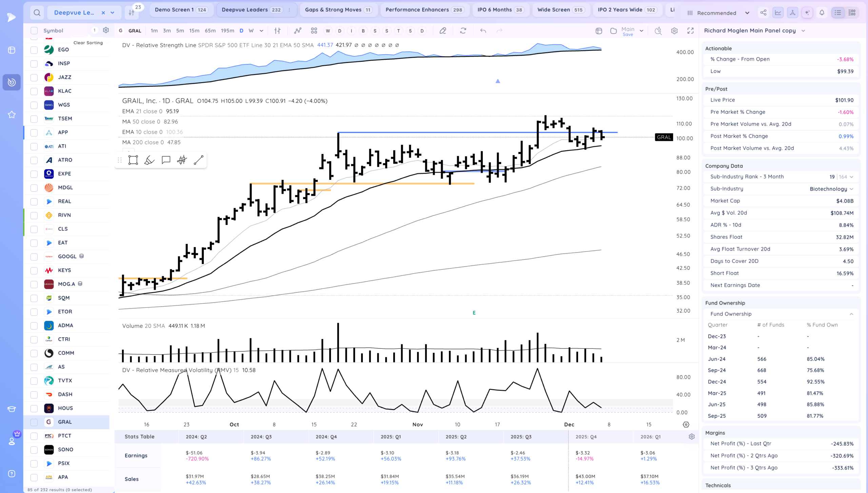Image resolution: width=868 pixels, height=493 pixels.
Task: Click the blue horizontal line on chart
Action: pos(441,132)
